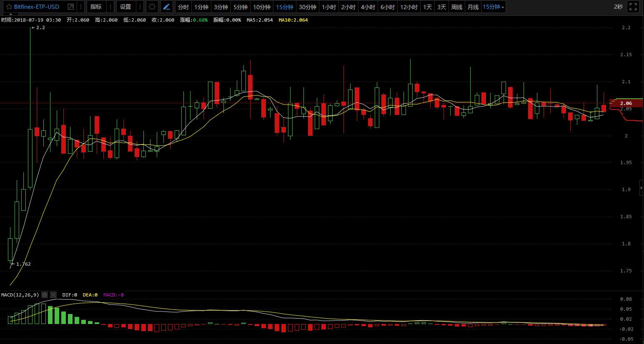The width and height of the screenshot is (644, 344).
Task: Enter fullscreen chart mode
Action: [x=633, y=7]
